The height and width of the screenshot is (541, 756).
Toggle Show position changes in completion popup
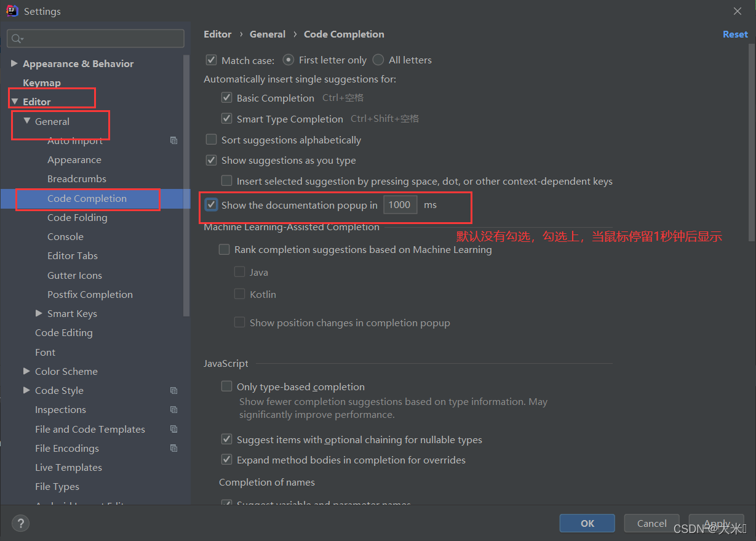tap(240, 323)
